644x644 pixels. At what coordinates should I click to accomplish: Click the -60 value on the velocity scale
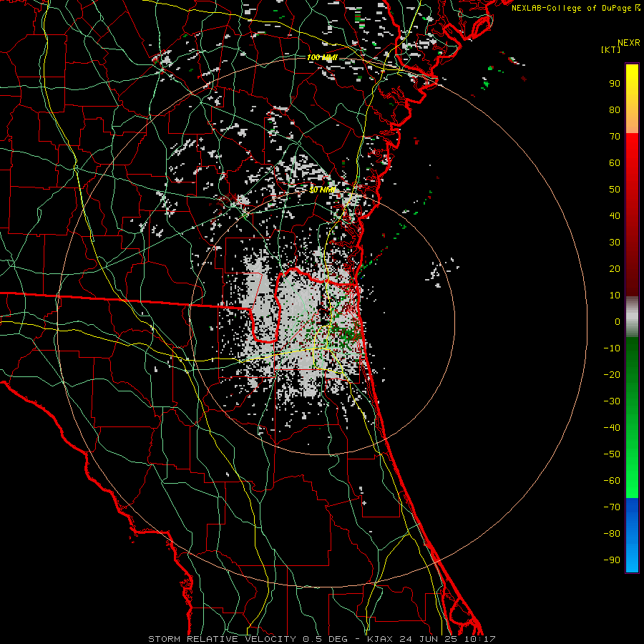click(x=612, y=481)
